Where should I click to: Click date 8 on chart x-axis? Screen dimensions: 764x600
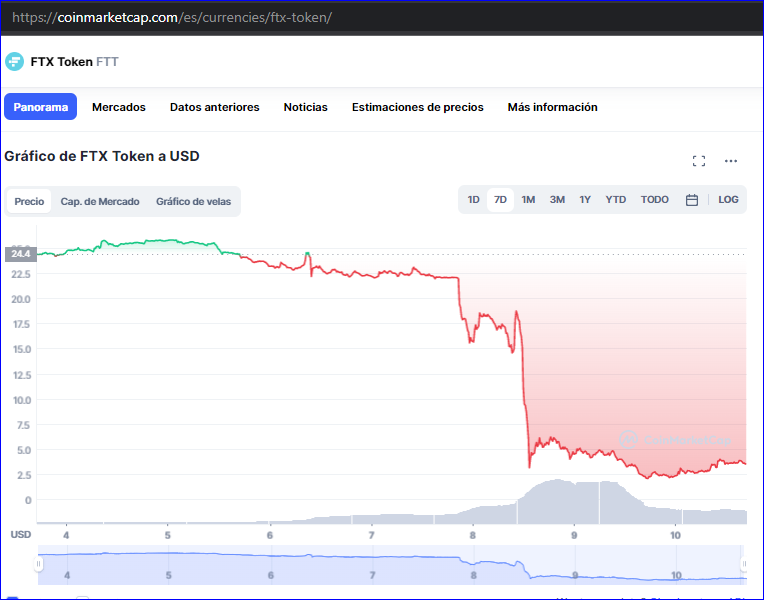pos(472,535)
